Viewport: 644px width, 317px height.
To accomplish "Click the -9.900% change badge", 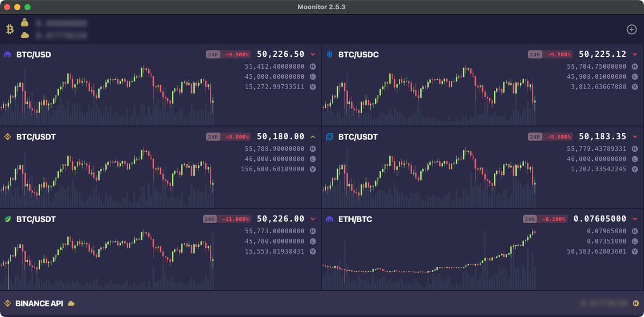I will [x=236, y=55].
